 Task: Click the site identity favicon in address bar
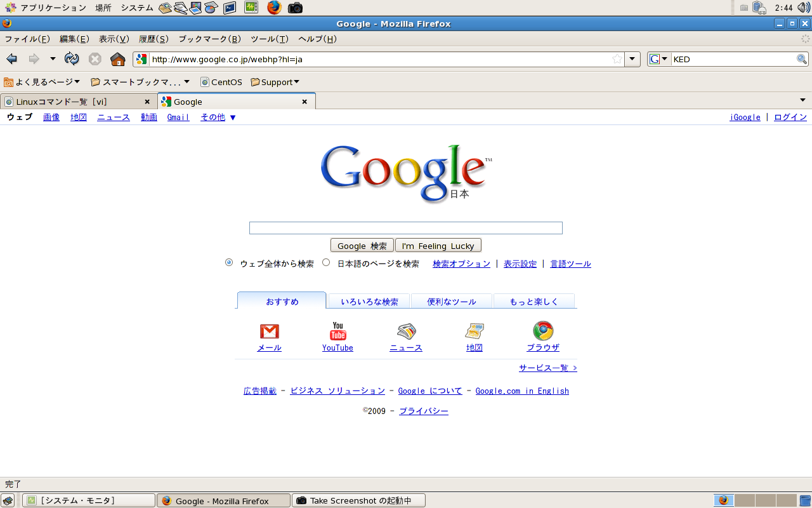[141, 59]
